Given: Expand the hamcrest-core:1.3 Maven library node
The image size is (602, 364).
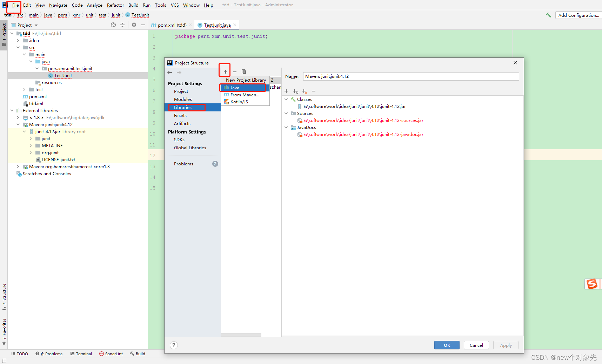Looking at the screenshot, I should click(x=18, y=167).
